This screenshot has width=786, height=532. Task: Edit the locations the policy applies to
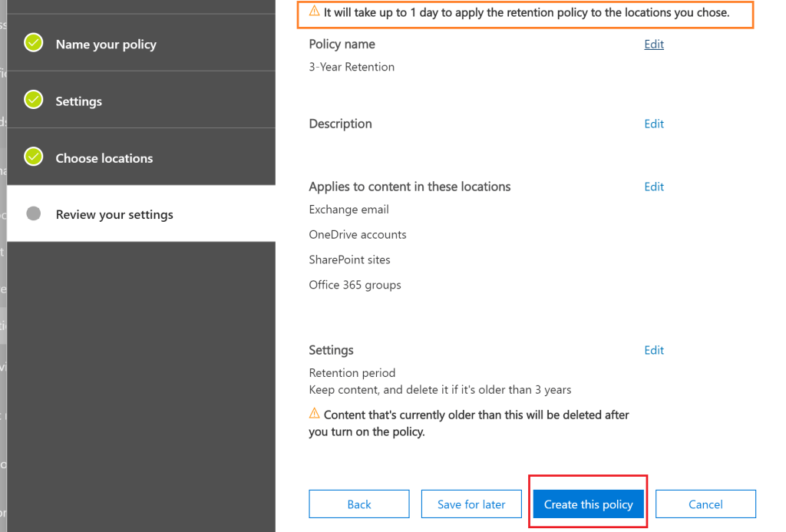654,187
